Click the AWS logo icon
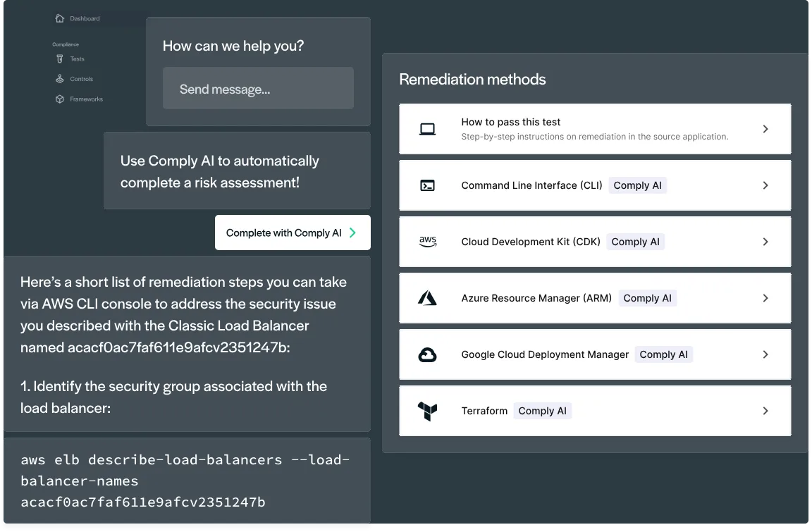This screenshot has height=532, width=812. [x=427, y=242]
